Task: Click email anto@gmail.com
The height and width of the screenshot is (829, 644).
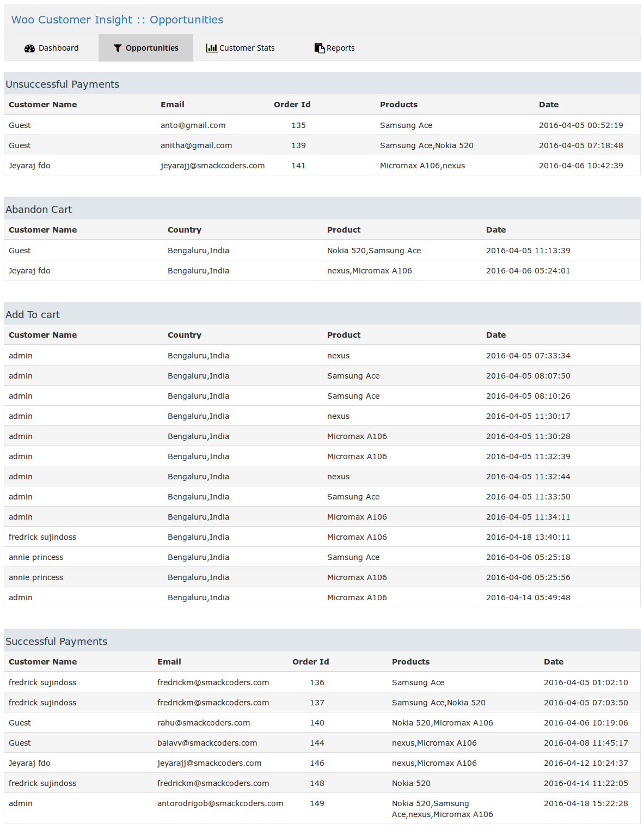Action: pos(193,125)
